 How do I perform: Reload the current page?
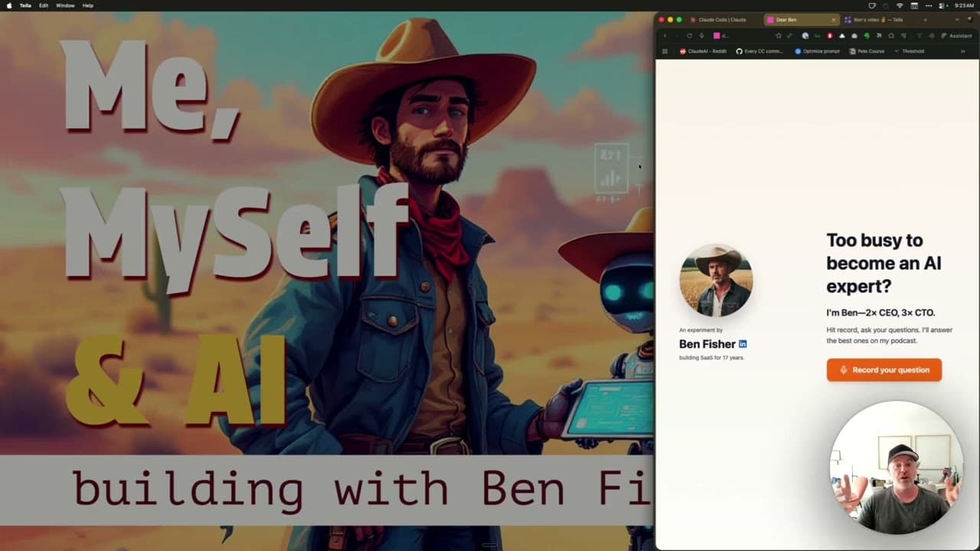(x=689, y=36)
